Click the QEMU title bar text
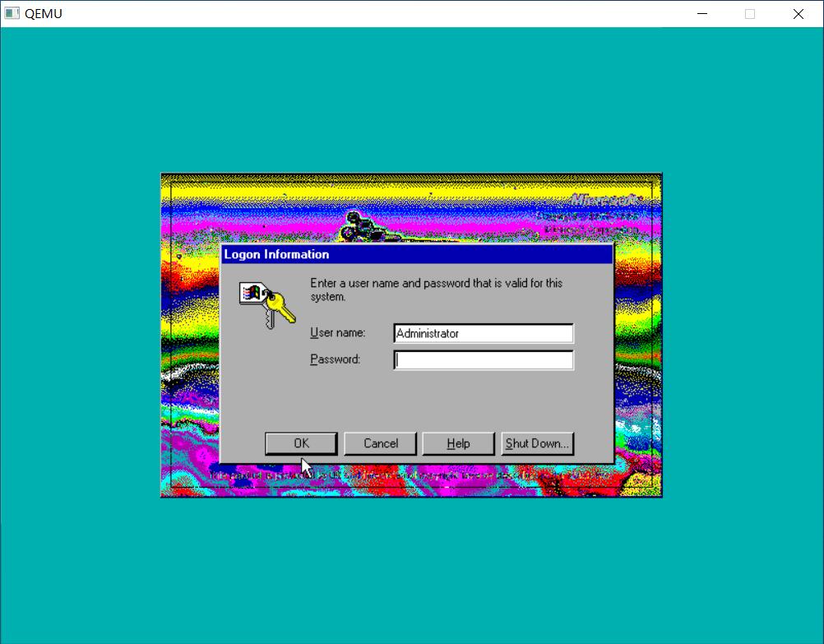824x644 pixels. (43, 13)
